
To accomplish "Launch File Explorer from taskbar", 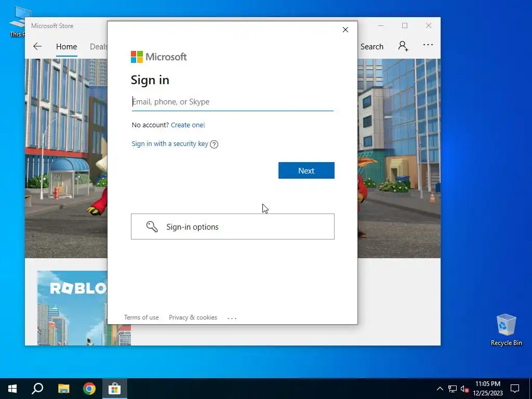I will pyautogui.click(x=63, y=389).
